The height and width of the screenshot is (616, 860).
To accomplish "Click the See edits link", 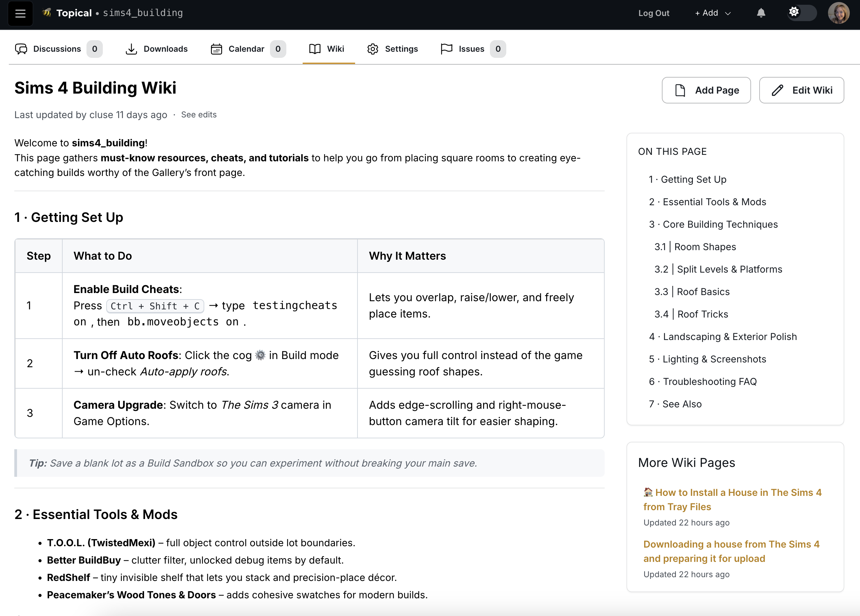I will tap(199, 114).
